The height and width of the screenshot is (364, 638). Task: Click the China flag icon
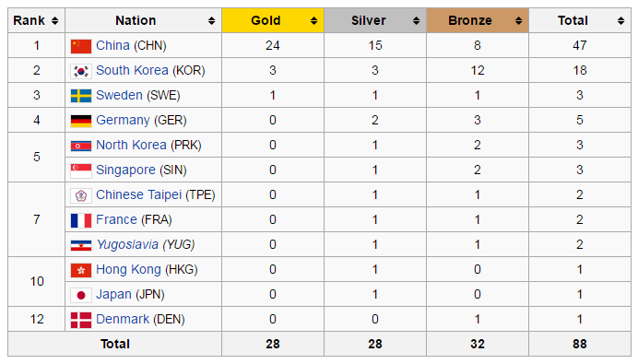(x=81, y=46)
